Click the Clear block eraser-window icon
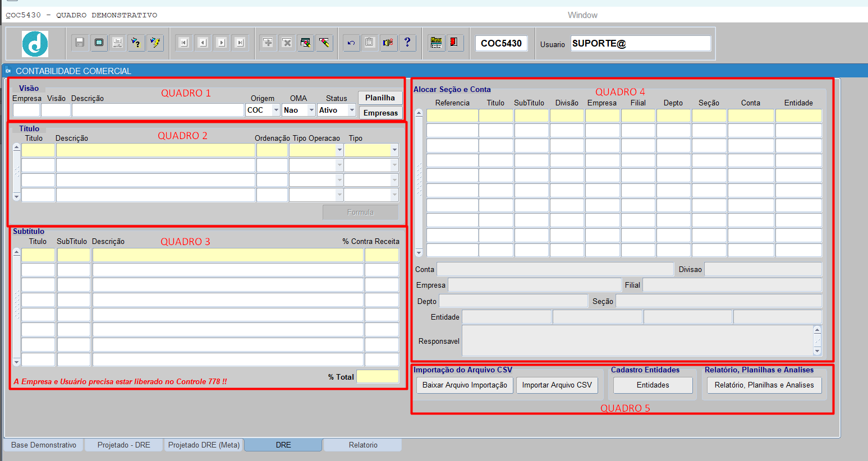This screenshot has height=461, width=868. [x=306, y=43]
